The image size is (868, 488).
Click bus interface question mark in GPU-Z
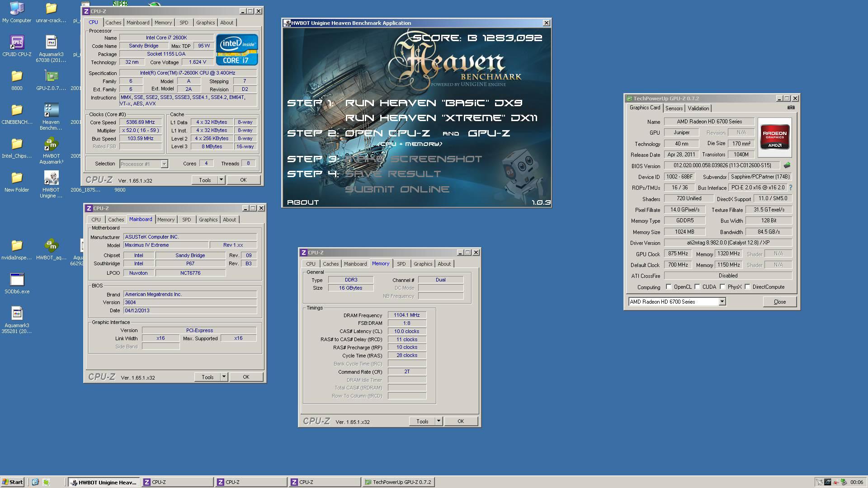click(x=791, y=188)
